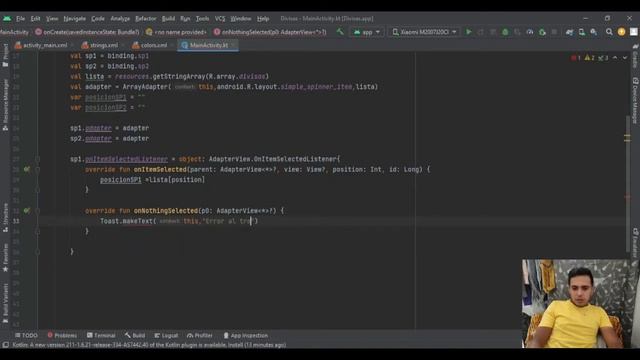This screenshot has width=640, height=360.
Task: Click the editor vertical scrollbar
Action: pos(627,184)
